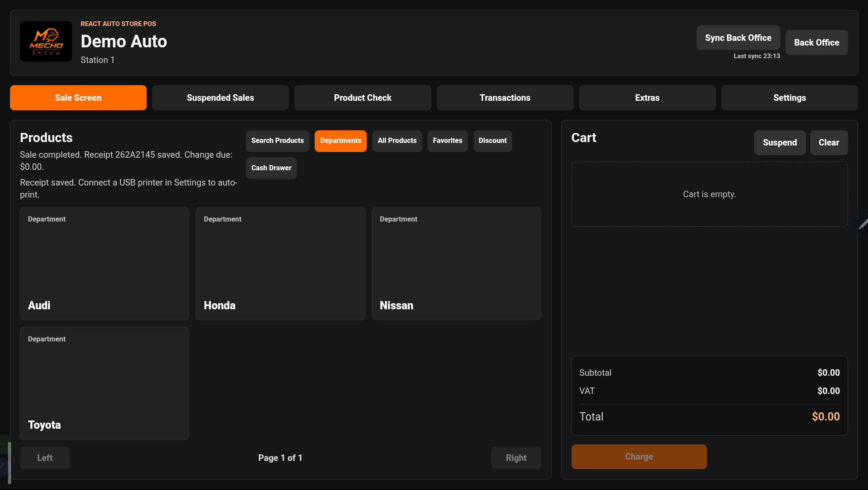Click Sync Back Office button
The image size is (868, 490).
click(738, 38)
